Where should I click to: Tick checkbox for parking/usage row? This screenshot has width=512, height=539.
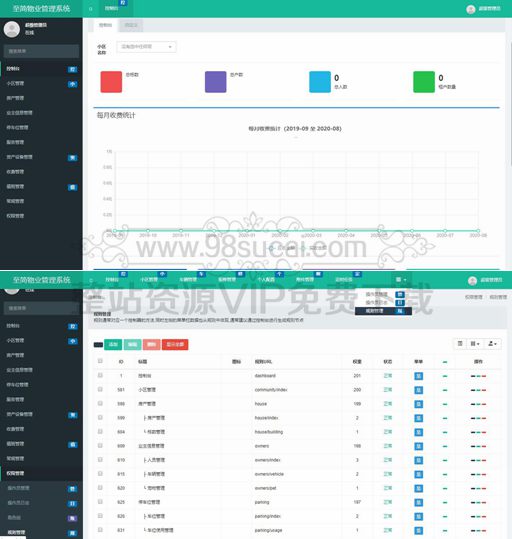click(x=100, y=530)
